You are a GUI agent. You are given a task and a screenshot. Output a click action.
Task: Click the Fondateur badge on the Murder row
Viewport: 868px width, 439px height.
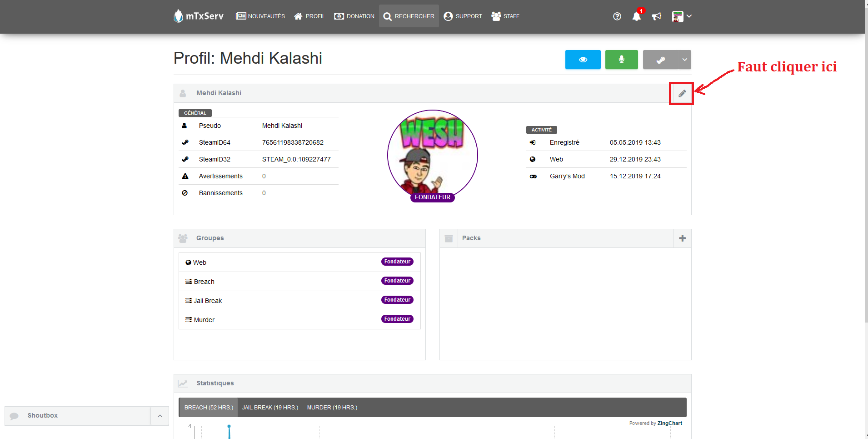[x=397, y=319]
